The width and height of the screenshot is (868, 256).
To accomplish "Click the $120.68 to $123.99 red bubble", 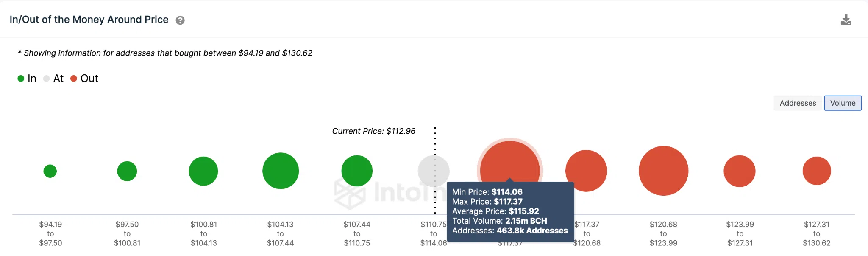I will (664, 171).
